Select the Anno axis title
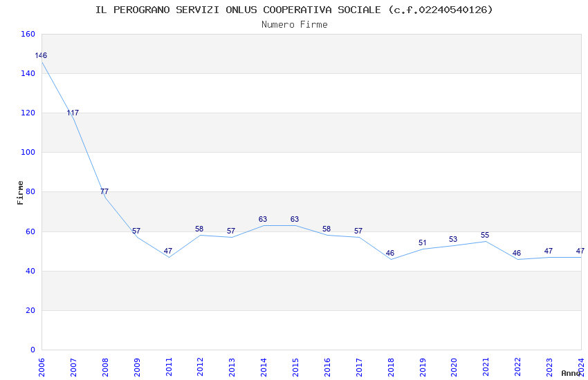The image size is (588, 380). (571, 373)
